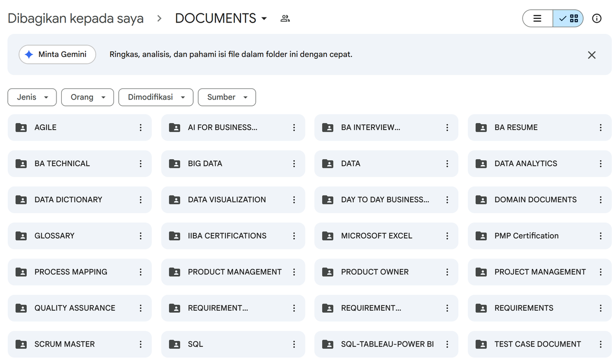Open more actions for DOMAIN DOCUMENTS folder
The width and height of the screenshot is (616, 364).
pos(600,200)
